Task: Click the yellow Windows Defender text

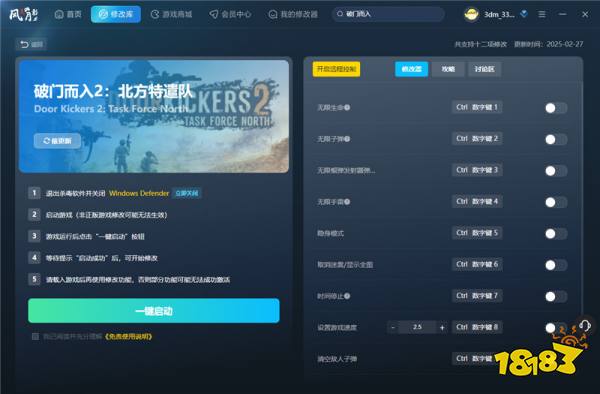Action: (x=139, y=193)
